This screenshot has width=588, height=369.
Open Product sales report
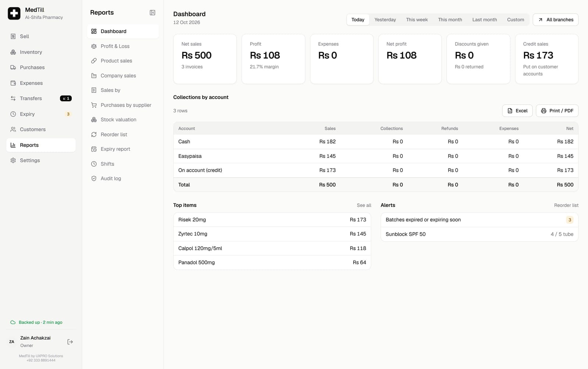123,61
